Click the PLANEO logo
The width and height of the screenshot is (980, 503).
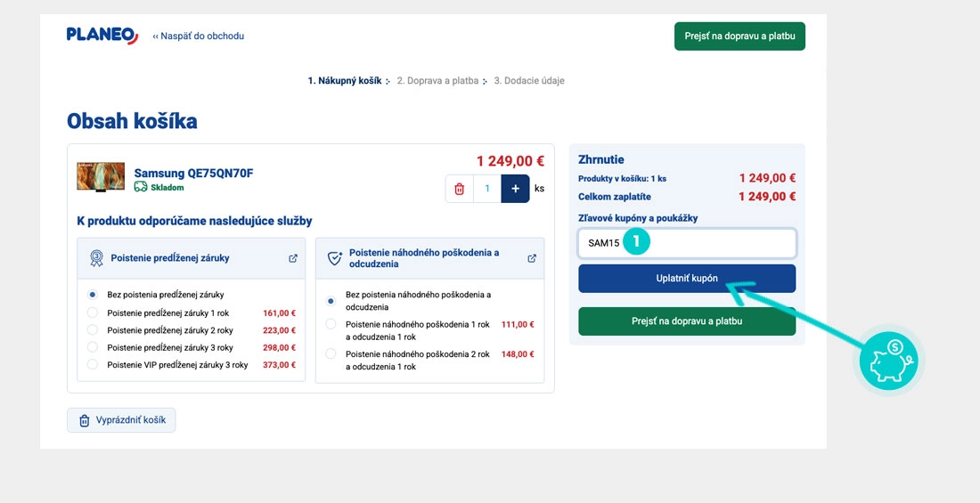coord(102,35)
